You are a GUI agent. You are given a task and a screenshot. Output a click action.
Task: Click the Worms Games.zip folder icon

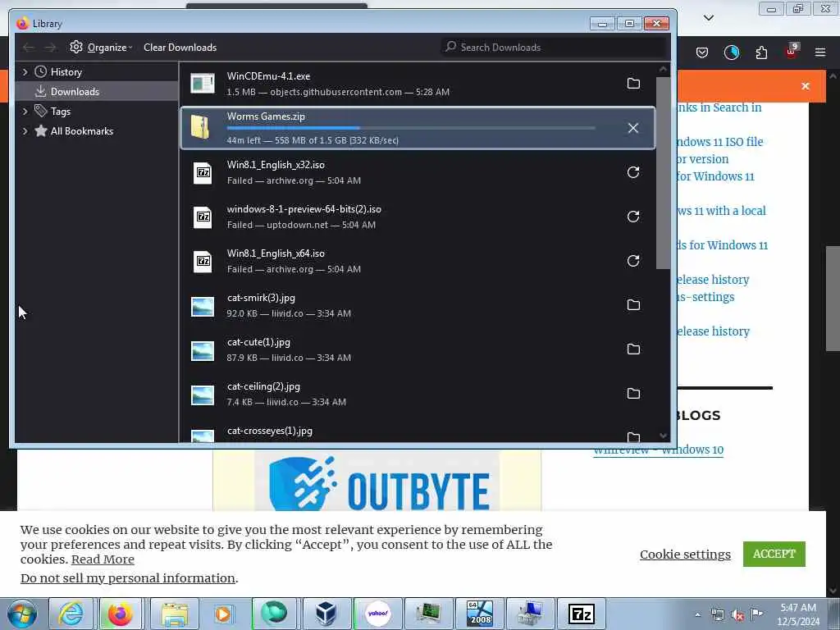[200, 127]
